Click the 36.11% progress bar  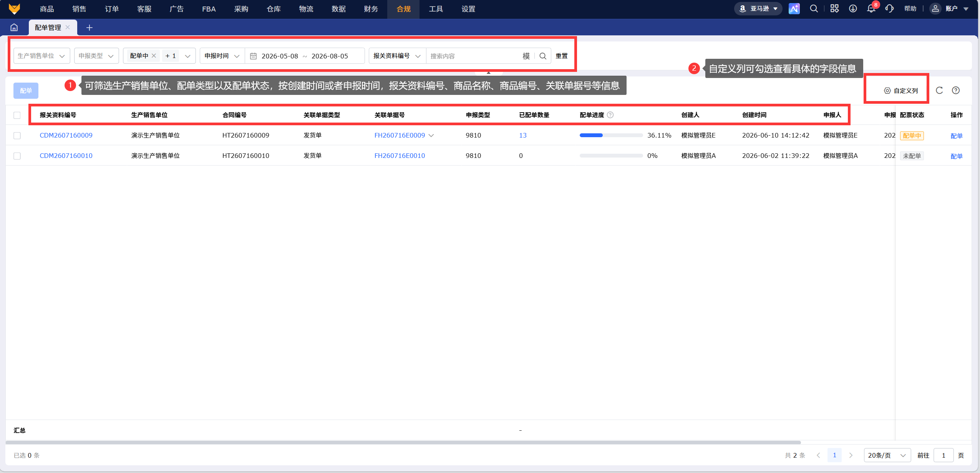click(x=611, y=135)
